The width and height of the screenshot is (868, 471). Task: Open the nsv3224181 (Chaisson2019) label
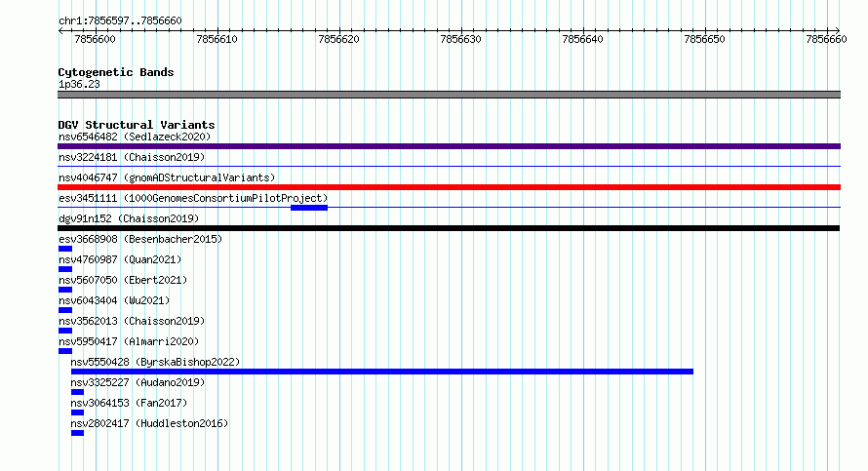click(x=132, y=157)
